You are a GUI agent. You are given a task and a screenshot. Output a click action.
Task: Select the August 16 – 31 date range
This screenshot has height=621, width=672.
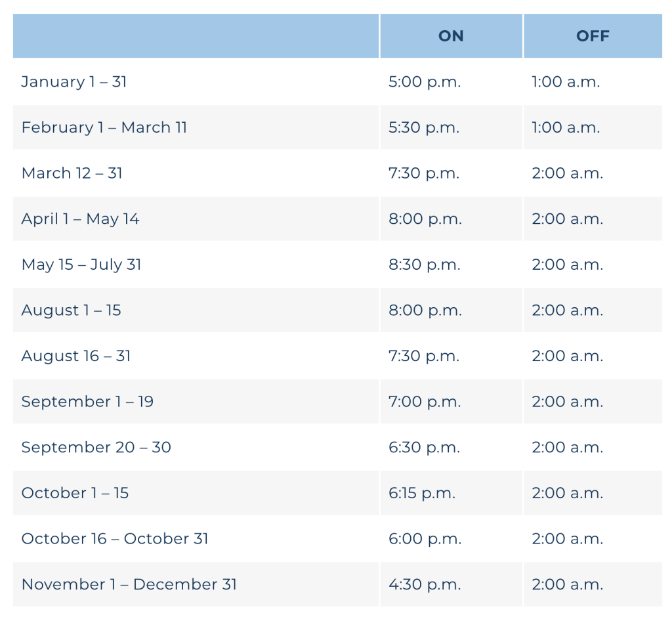[76, 356]
